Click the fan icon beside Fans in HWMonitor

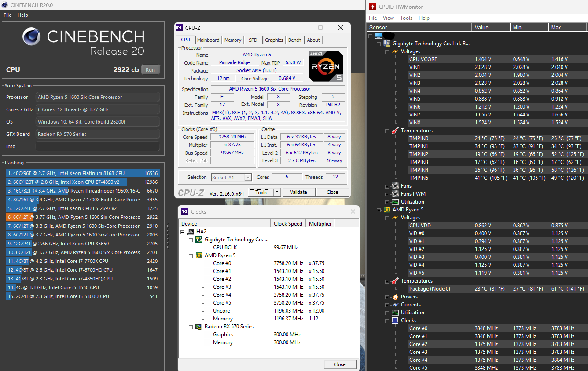tap(395, 186)
